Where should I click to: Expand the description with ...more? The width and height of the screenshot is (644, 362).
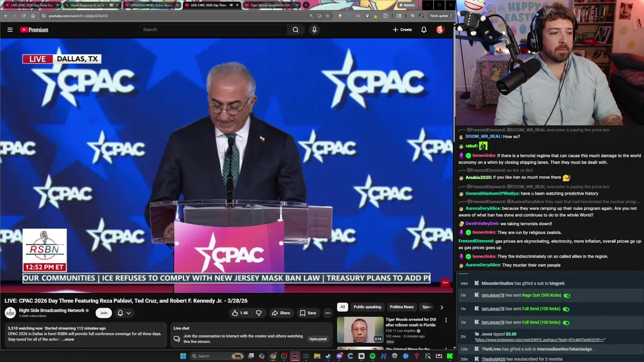pyautogui.click(x=68, y=339)
